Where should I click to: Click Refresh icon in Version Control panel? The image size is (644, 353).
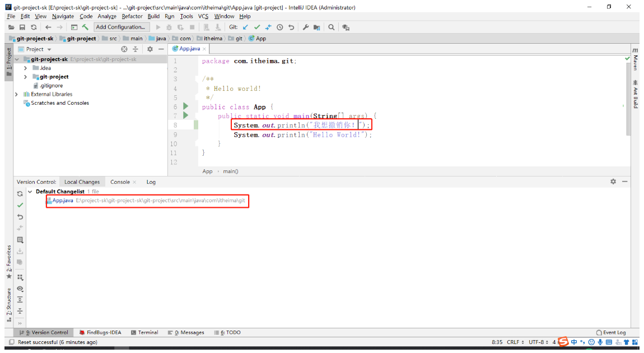(x=20, y=193)
